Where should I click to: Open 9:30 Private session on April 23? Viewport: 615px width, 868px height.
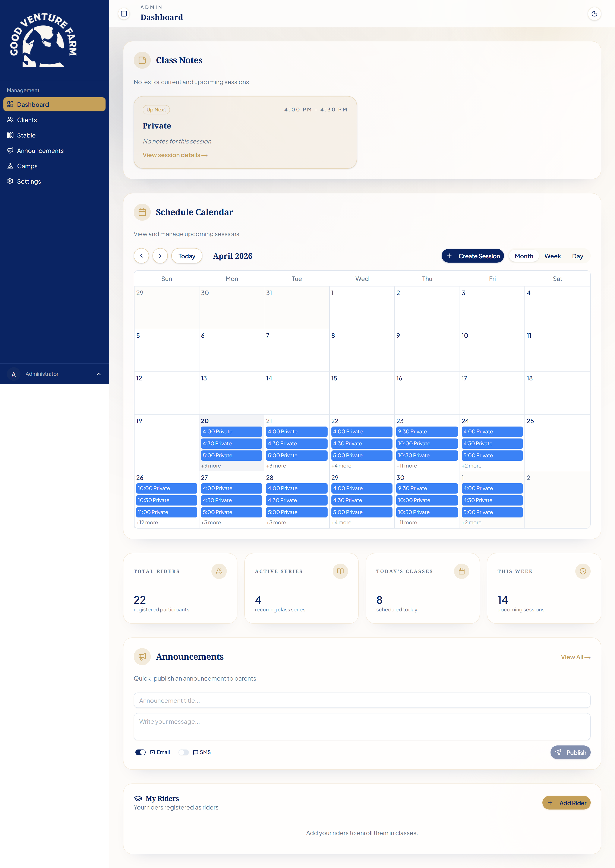pyautogui.click(x=427, y=431)
